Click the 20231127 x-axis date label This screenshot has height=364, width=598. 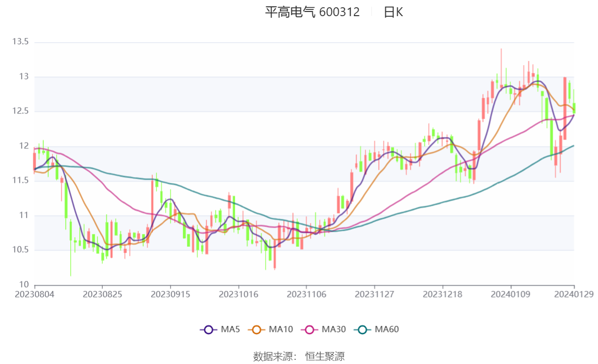click(375, 294)
